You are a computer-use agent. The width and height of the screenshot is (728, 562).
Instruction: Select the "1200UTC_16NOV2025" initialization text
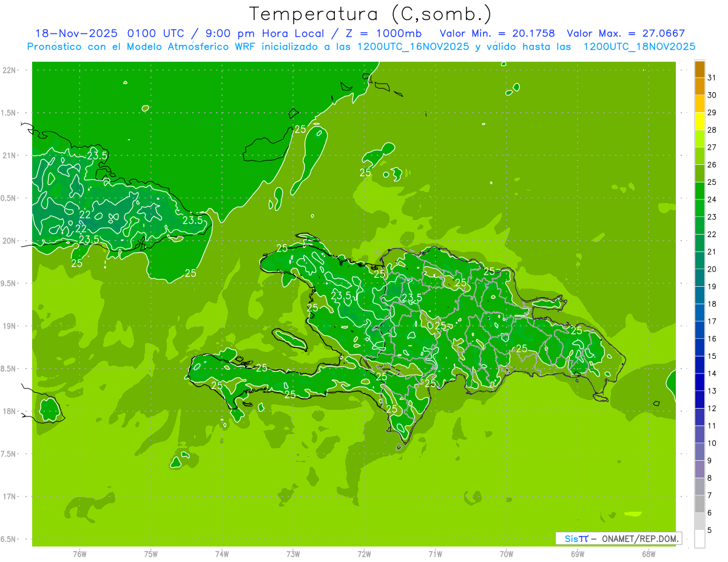point(413,47)
